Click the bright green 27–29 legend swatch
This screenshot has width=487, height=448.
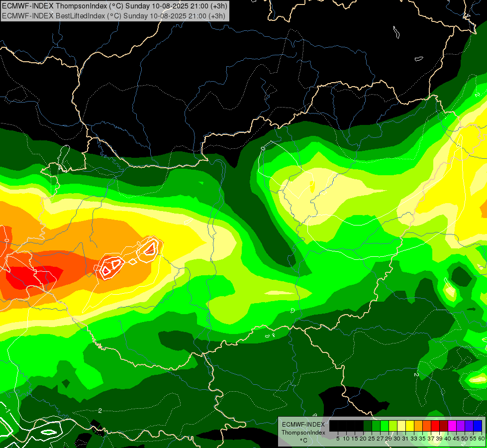[x=385, y=426]
